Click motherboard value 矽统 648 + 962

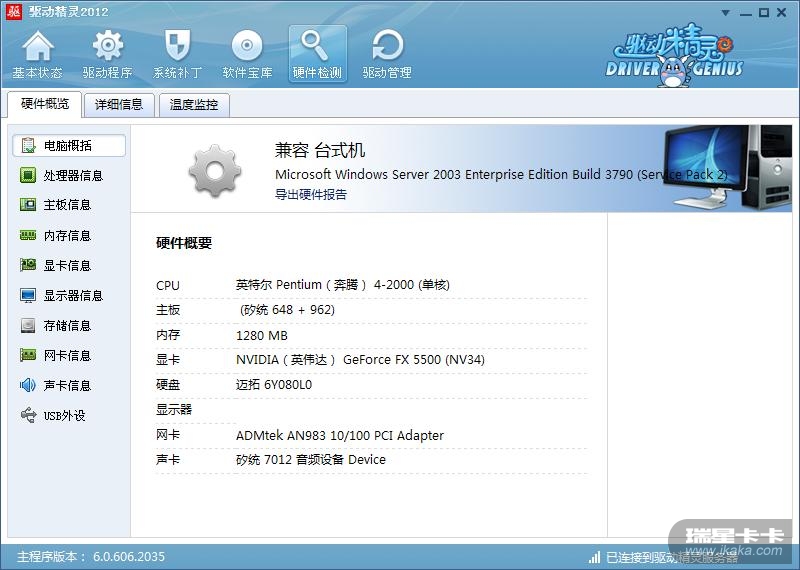(x=287, y=310)
